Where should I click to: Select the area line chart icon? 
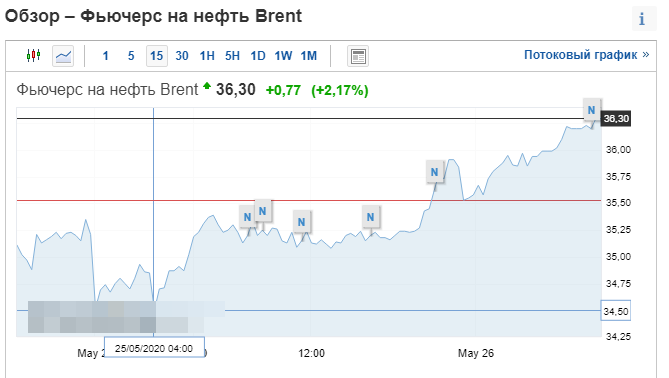click(x=63, y=56)
